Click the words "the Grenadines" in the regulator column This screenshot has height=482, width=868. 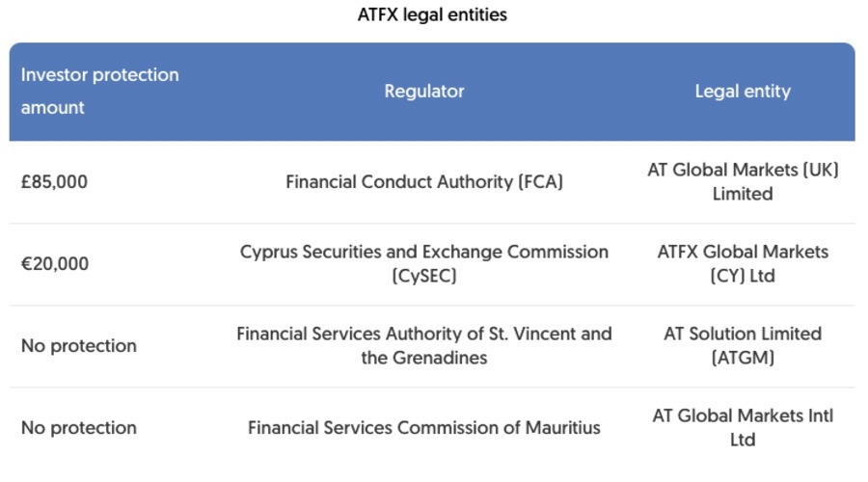424,359
